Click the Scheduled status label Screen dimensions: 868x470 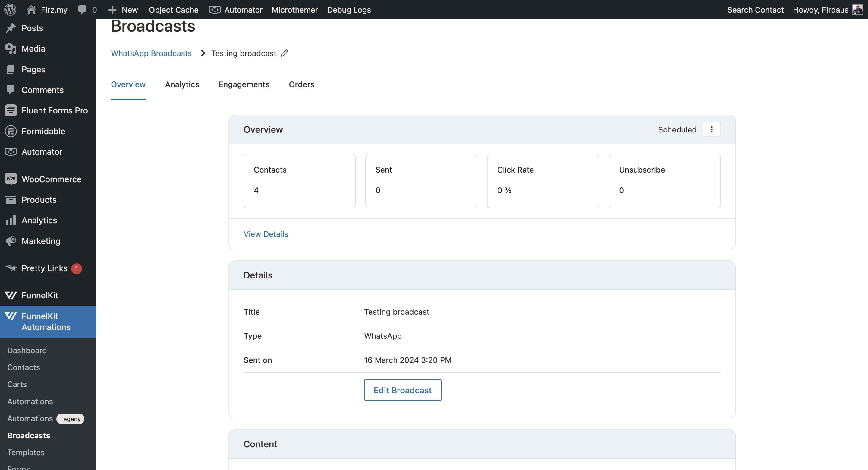677,129
